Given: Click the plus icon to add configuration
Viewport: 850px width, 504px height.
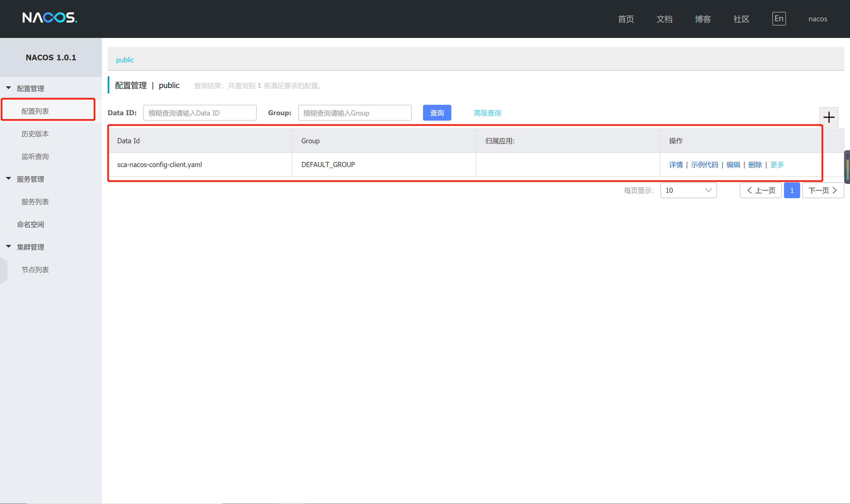Looking at the screenshot, I should click(x=828, y=118).
